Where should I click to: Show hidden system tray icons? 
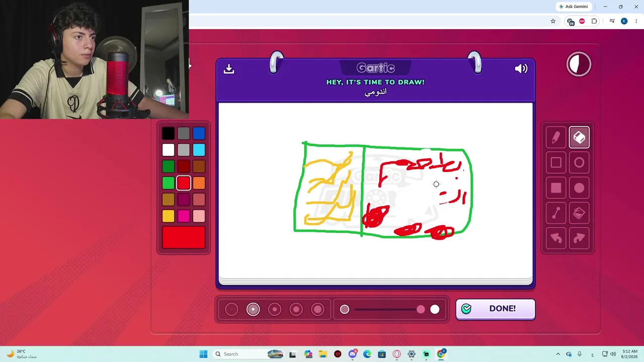557,354
